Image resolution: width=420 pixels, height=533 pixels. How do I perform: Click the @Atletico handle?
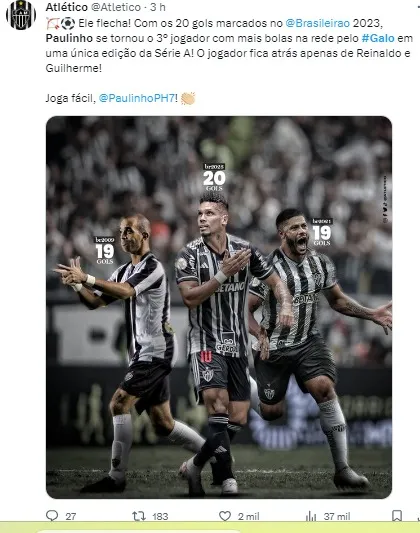(116, 7)
